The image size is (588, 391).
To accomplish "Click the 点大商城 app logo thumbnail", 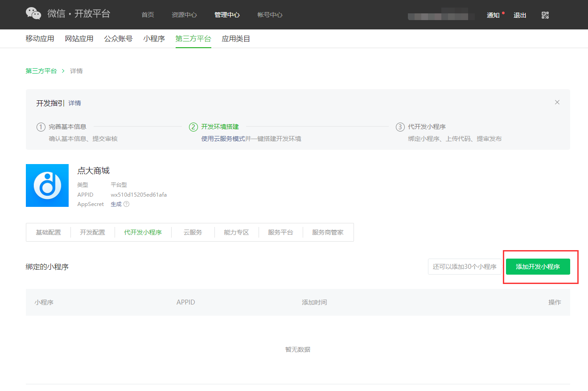I will pos(47,185).
